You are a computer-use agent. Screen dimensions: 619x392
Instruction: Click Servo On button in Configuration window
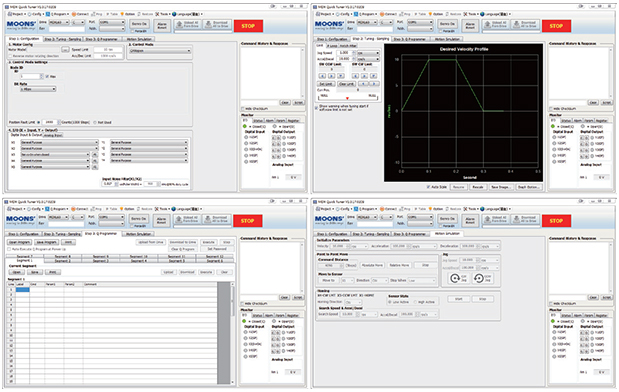pyautogui.click(x=139, y=24)
